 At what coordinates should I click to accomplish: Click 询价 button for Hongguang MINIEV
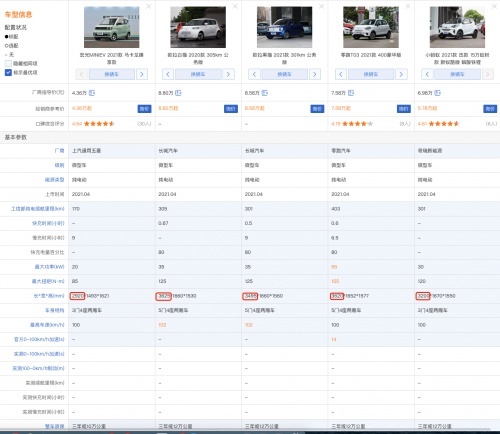(x=144, y=109)
